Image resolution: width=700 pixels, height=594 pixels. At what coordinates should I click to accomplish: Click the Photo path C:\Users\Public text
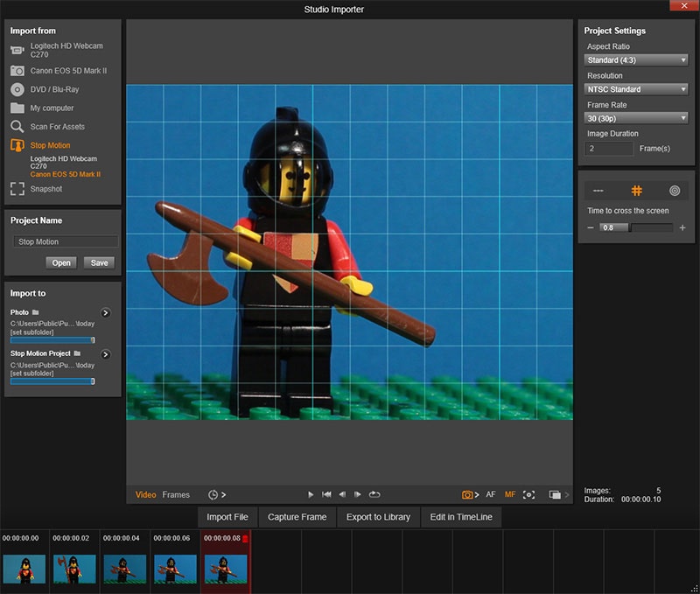pyautogui.click(x=52, y=324)
